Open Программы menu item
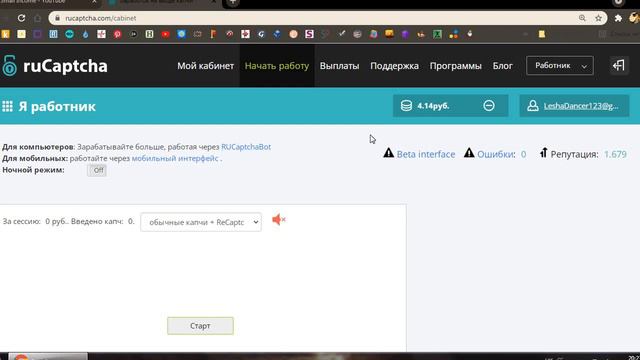The image size is (640, 360). coord(456,66)
